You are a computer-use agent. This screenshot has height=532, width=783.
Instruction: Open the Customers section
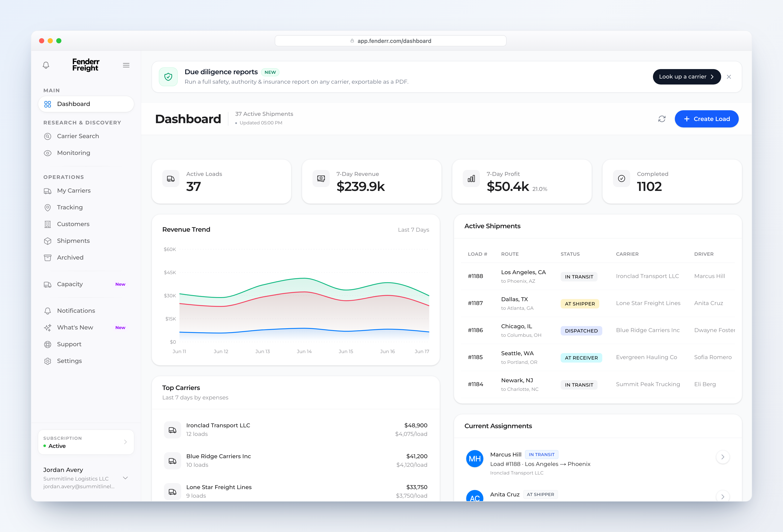pyautogui.click(x=86, y=224)
